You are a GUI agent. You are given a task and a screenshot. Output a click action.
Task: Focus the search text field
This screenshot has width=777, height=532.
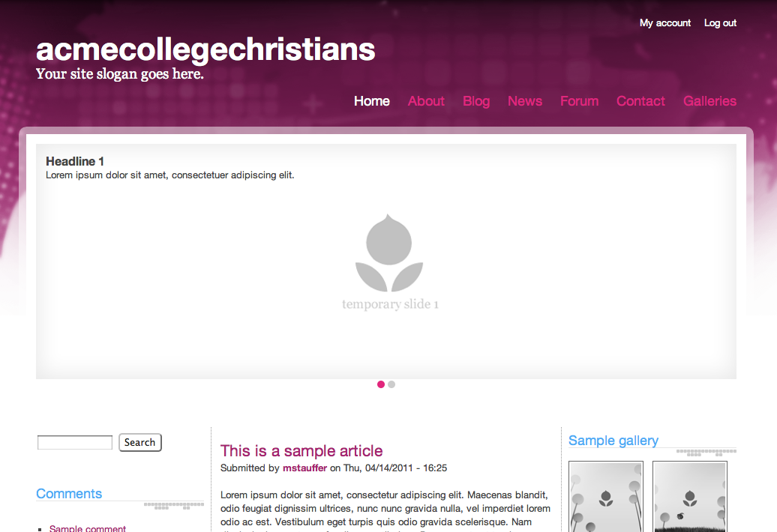coord(75,442)
